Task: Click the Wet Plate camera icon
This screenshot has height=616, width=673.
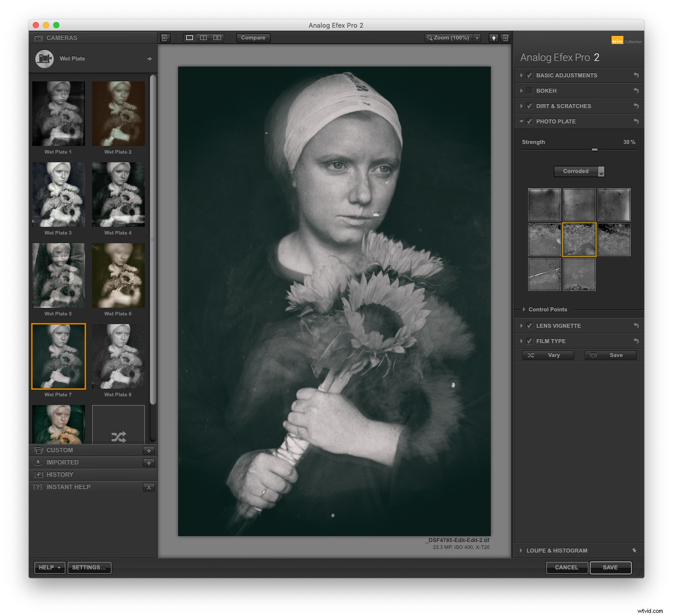Action: [x=44, y=58]
